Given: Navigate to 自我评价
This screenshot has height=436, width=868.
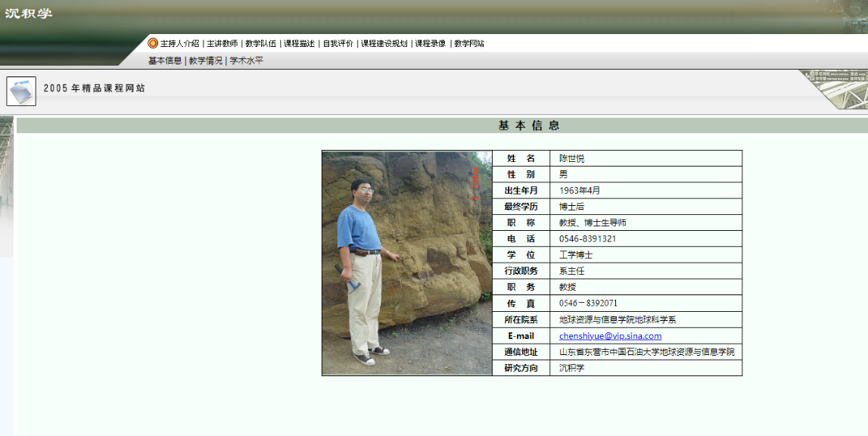Looking at the screenshot, I should (338, 43).
